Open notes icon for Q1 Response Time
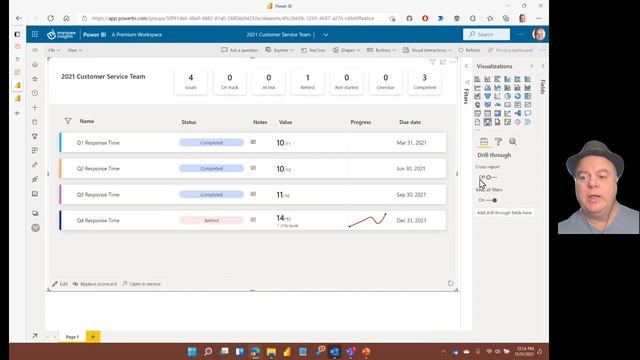Viewport: 640px width, 360px height. coord(253,142)
